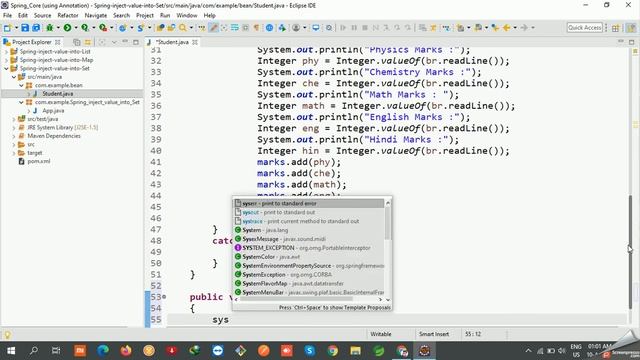
Task: Click the editor vertical scrollbar thumb
Action: tap(631, 252)
